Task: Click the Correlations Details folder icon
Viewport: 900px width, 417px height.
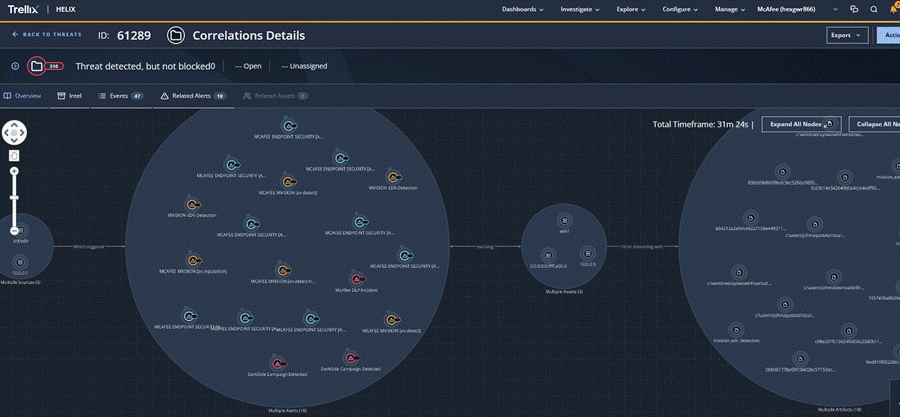Action: [176, 36]
